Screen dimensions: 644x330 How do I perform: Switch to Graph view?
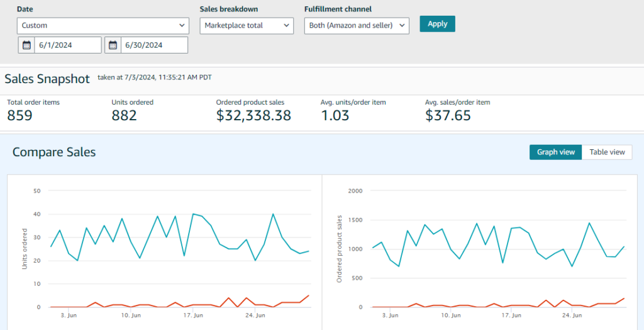click(555, 152)
